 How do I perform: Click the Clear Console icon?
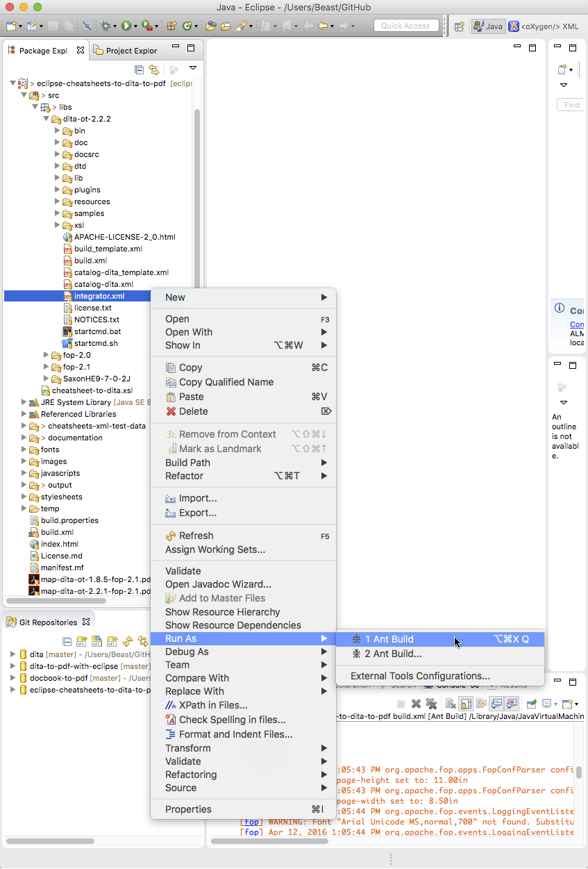pos(451,704)
